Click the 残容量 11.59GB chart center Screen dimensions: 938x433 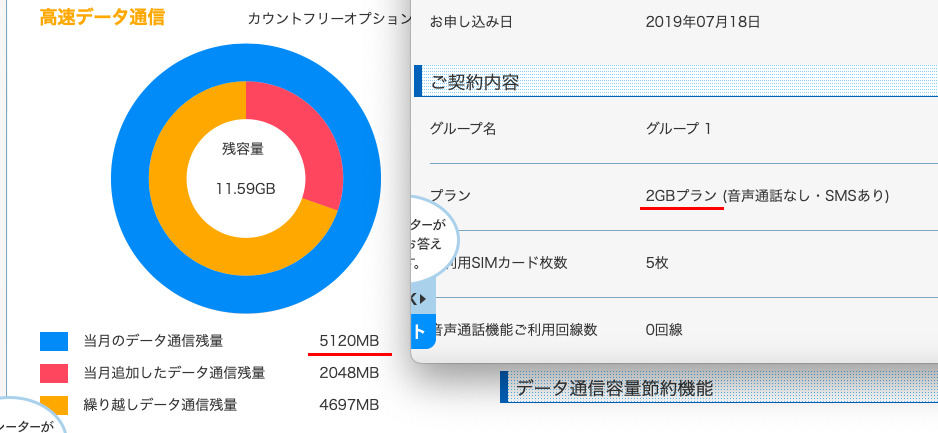[245, 170]
